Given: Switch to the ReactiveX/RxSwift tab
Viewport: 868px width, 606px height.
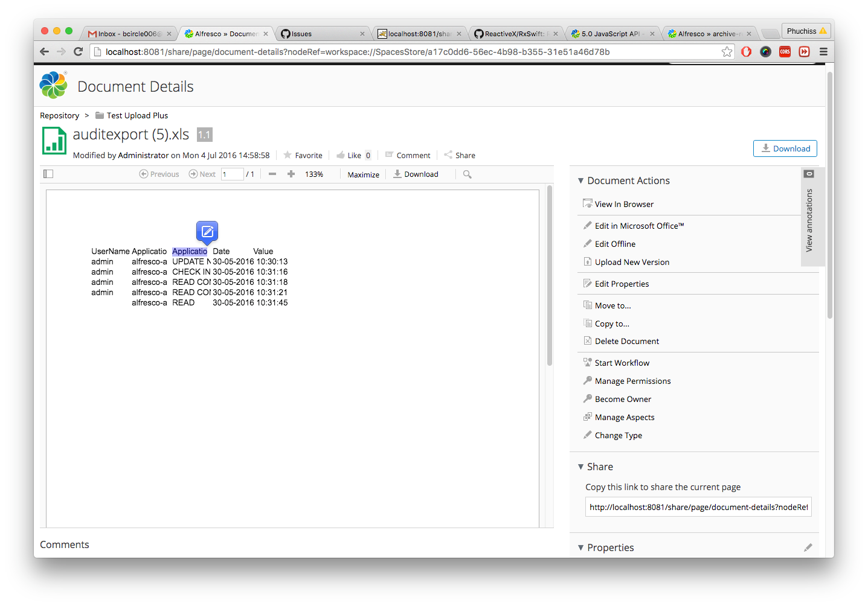Looking at the screenshot, I should click(516, 34).
